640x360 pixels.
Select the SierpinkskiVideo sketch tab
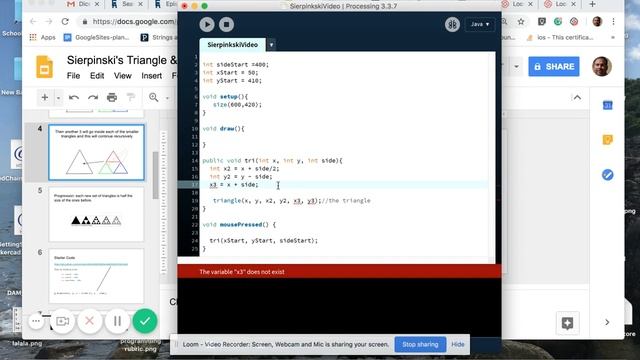point(232,45)
